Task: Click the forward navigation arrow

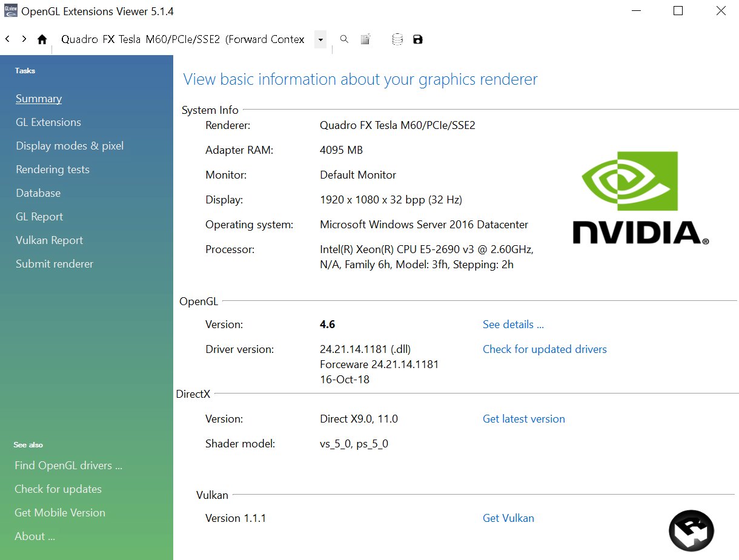Action: [24, 39]
